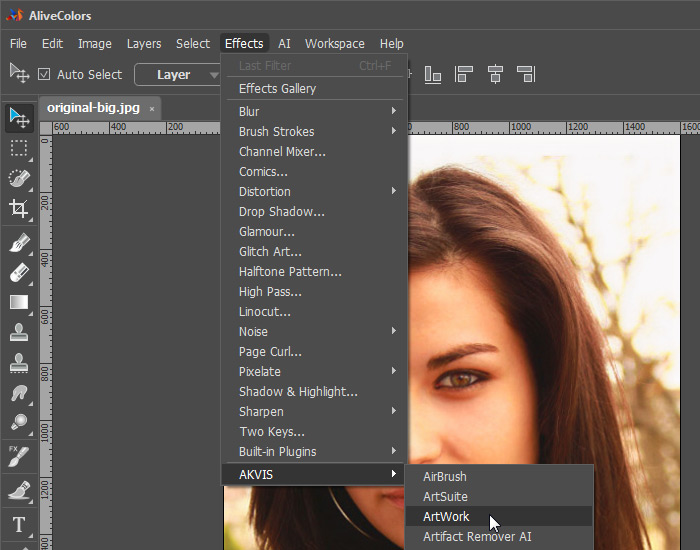Open the AI menu
Screen dimensions: 700x550
(284, 43)
